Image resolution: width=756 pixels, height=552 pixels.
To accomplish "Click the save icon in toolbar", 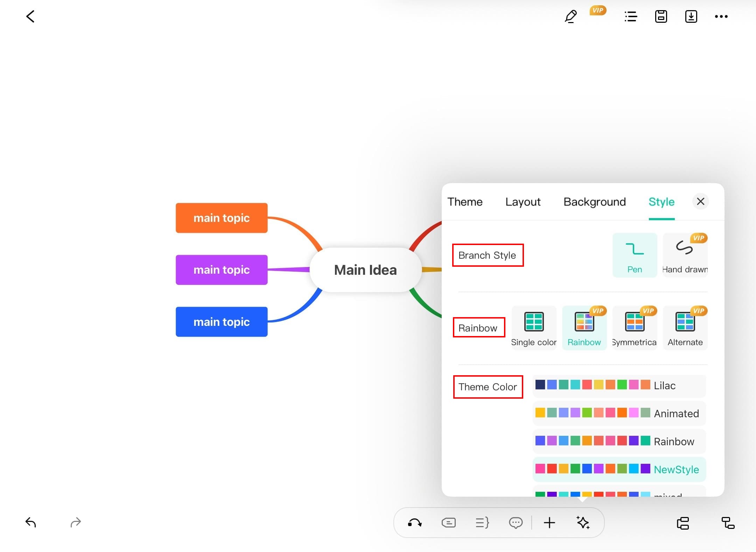I will tap(661, 16).
